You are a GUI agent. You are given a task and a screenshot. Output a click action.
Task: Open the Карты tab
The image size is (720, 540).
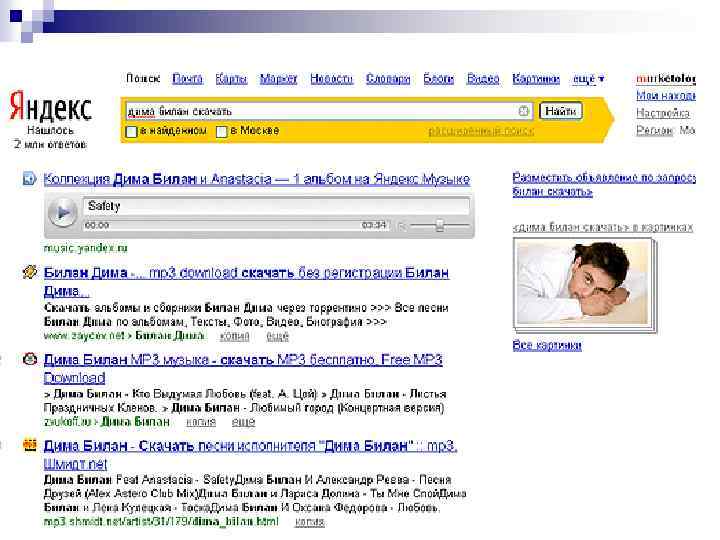point(231,79)
